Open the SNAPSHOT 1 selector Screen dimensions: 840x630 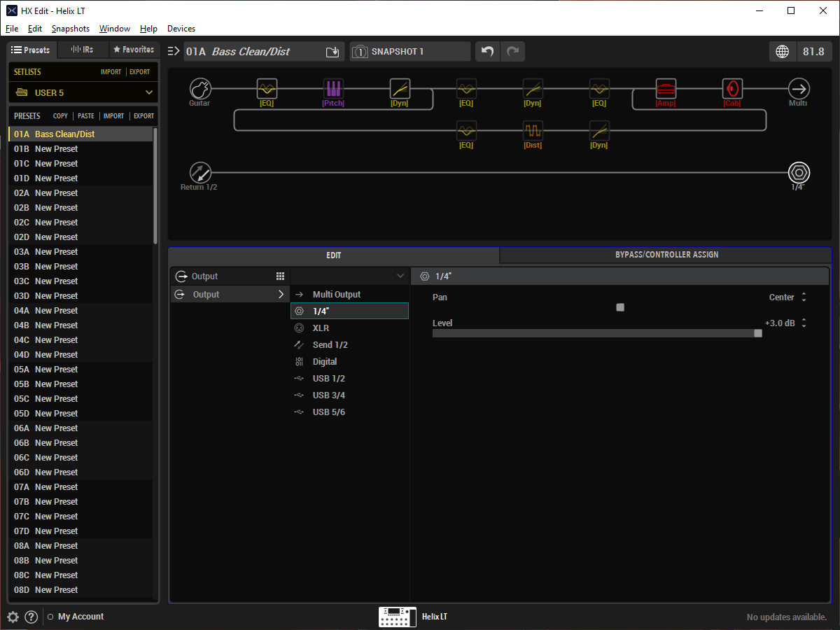click(x=410, y=52)
